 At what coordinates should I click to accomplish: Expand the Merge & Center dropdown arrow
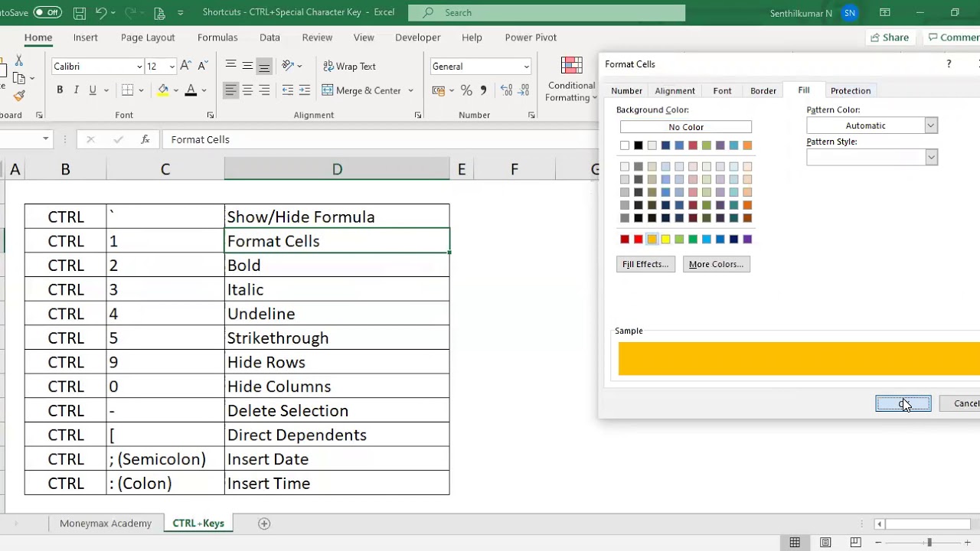[x=410, y=90]
